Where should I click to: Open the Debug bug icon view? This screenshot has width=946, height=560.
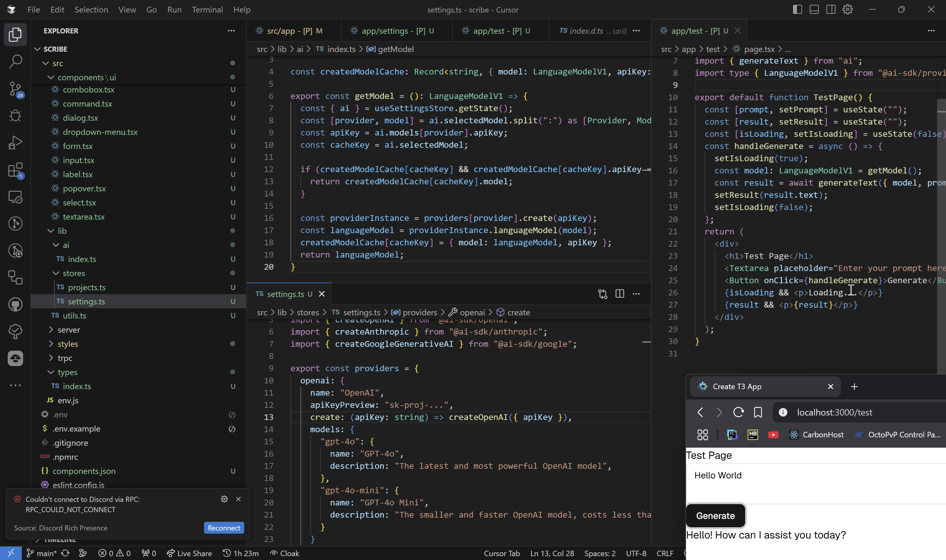pyautogui.click(x=15, y=116)
